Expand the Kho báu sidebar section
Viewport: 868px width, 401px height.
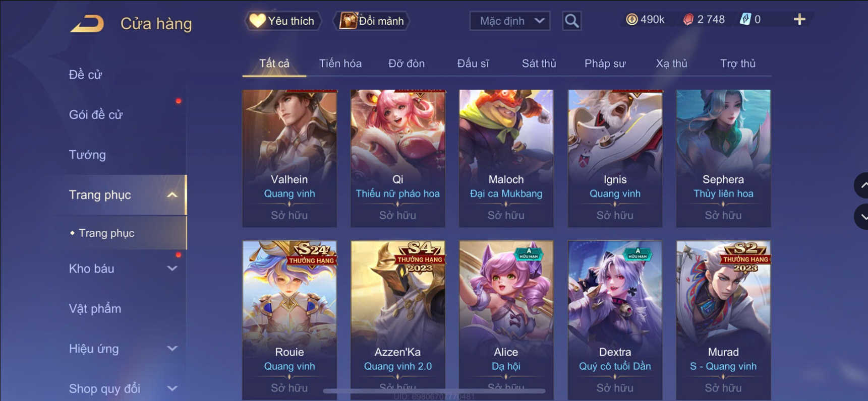[172, 269]
